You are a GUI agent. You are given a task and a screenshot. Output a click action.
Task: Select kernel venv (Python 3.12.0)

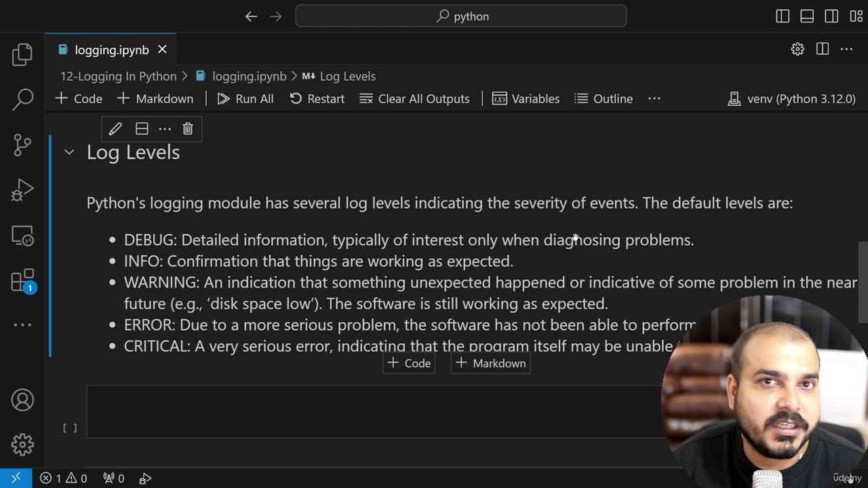791,98
